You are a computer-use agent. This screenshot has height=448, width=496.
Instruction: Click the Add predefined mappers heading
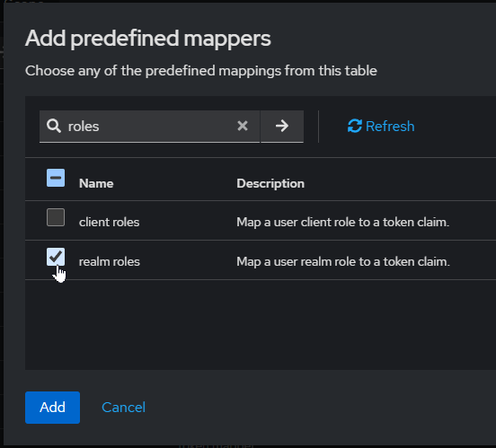[148, 39]
